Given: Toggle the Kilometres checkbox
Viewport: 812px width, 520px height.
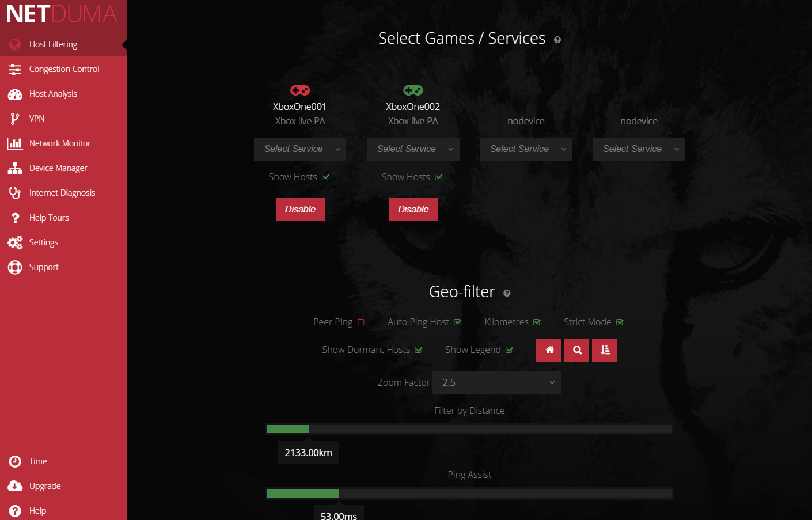Looking at the screenshot, I should pyautogui.click(x=537, y=322).
